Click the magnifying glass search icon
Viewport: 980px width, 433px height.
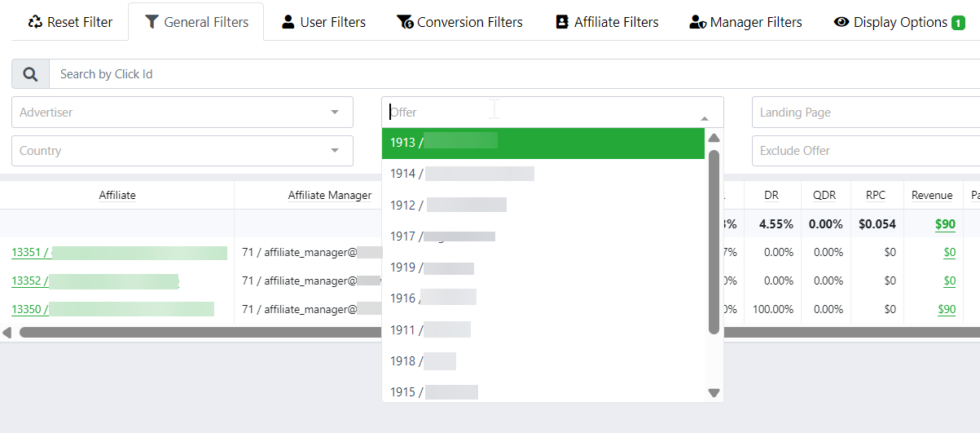pos(30,74)
